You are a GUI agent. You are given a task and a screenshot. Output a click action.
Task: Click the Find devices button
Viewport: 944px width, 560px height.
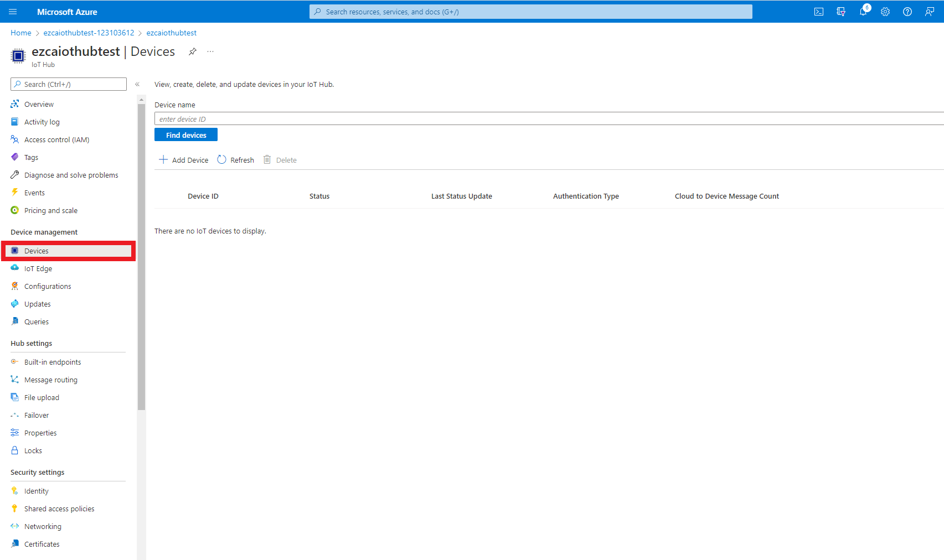(x=186, y=135)
